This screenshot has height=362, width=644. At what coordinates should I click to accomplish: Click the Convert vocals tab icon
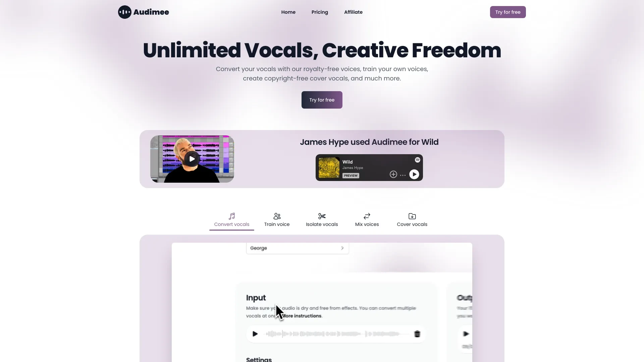tap(232, 216)
